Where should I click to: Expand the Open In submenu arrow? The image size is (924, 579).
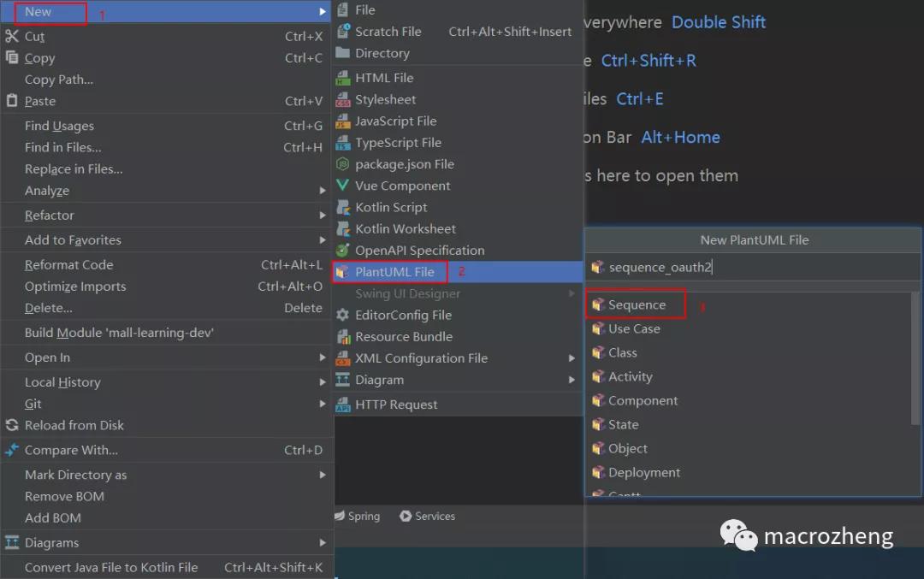click(323, 357)
